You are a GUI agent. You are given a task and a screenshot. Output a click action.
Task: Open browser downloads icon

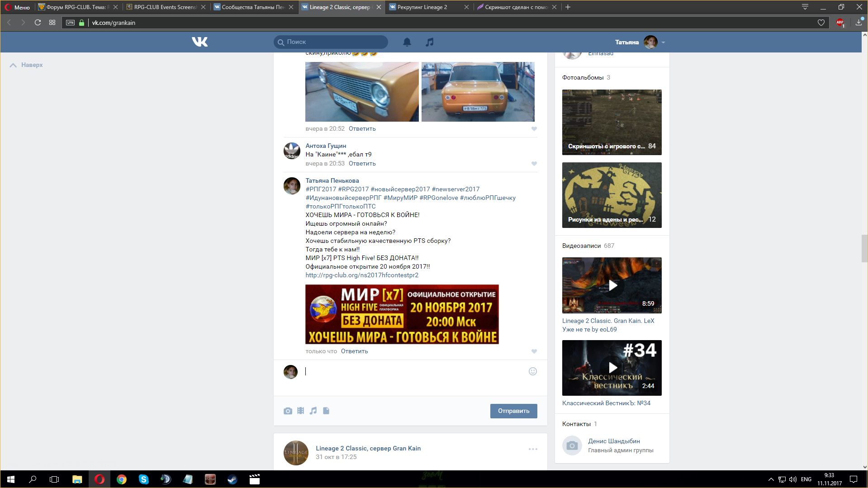coord(859,23)
